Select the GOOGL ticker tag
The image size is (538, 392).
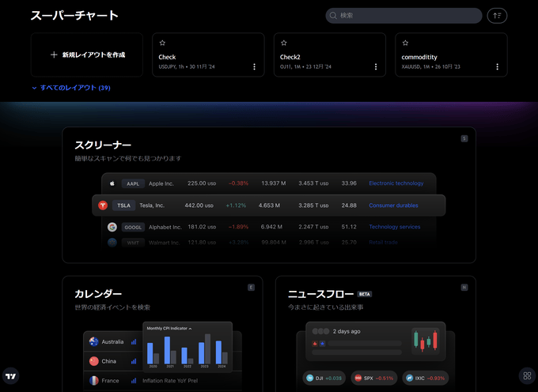point(133,227)
